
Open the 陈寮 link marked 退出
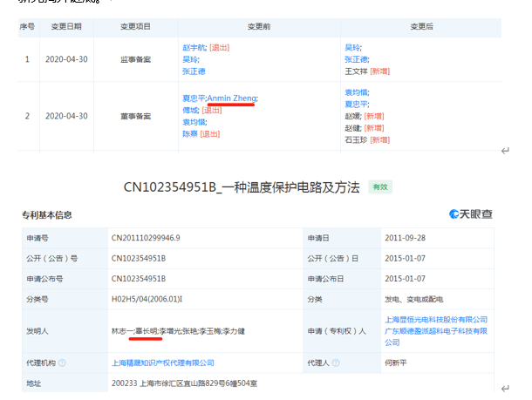(x=190, y=134)
